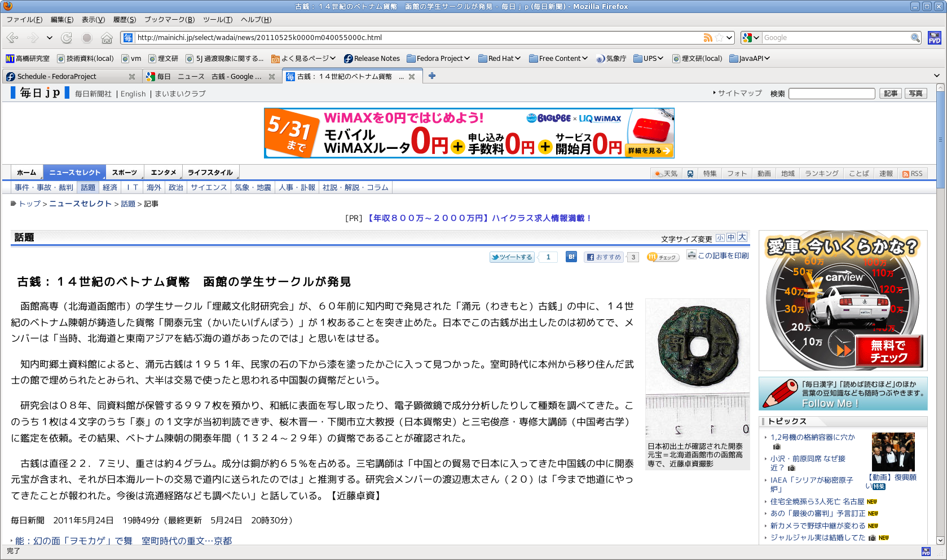
Task: Run search with the magnifier icon
Action: pyautogui.click(x=915, y=38)
